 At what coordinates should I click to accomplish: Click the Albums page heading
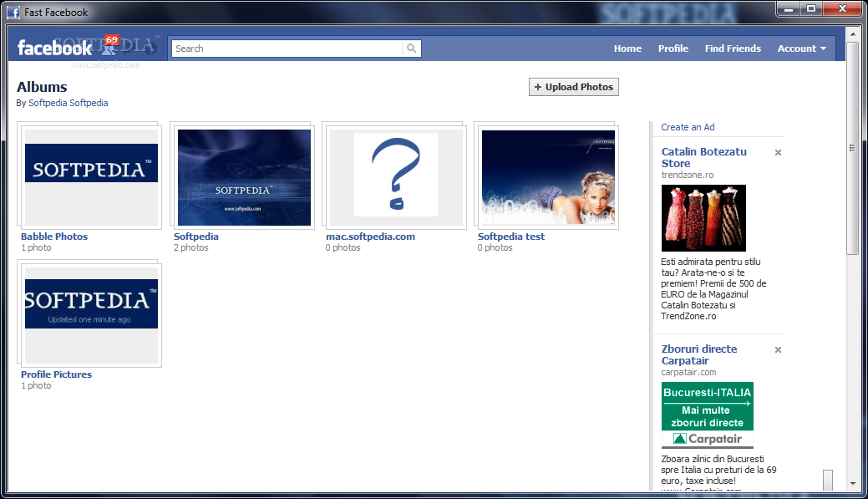42,87
